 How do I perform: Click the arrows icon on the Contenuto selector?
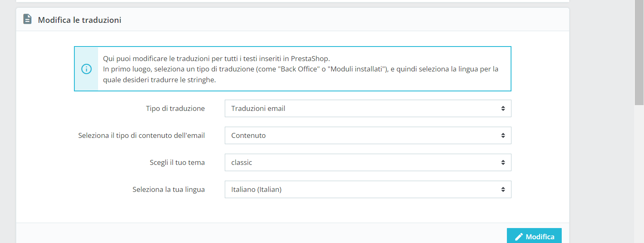click(x=503, y=135)
